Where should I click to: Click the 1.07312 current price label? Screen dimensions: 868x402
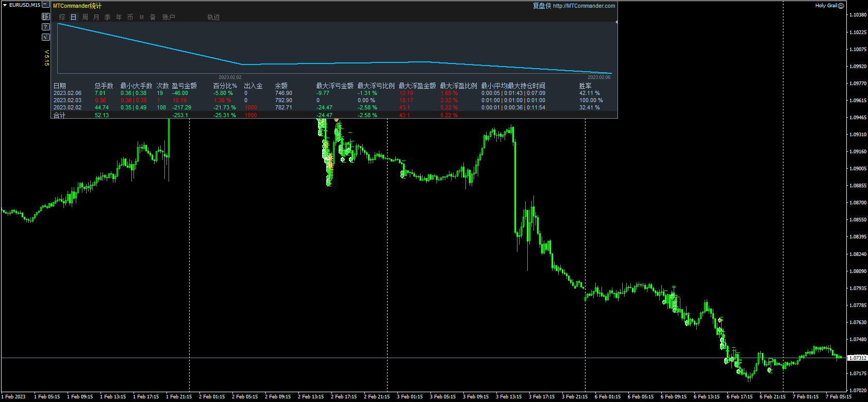pos(858,358)
